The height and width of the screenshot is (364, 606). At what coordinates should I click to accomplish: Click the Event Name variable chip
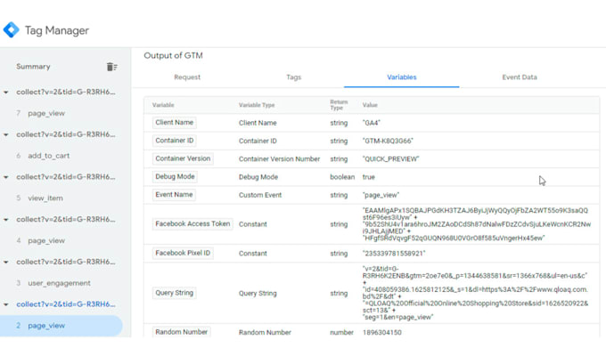tap(174, 195)
